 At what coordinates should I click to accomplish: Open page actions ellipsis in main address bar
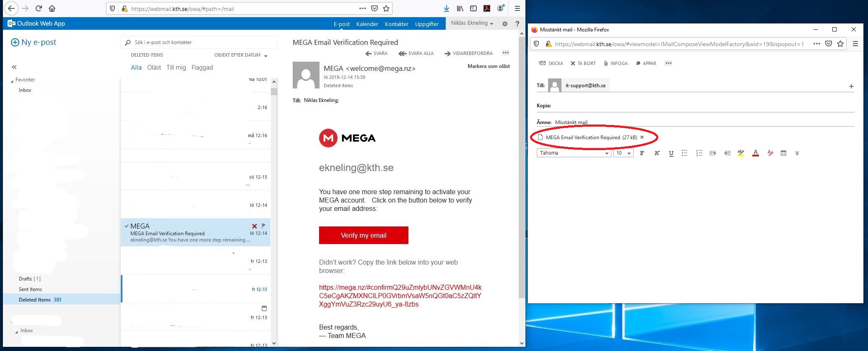363,8
